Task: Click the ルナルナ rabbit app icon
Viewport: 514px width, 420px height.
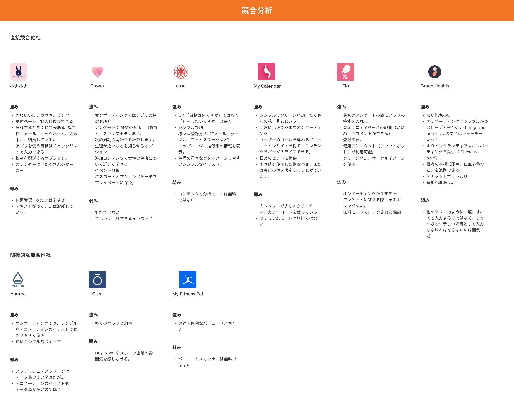Action: point(19,72)
